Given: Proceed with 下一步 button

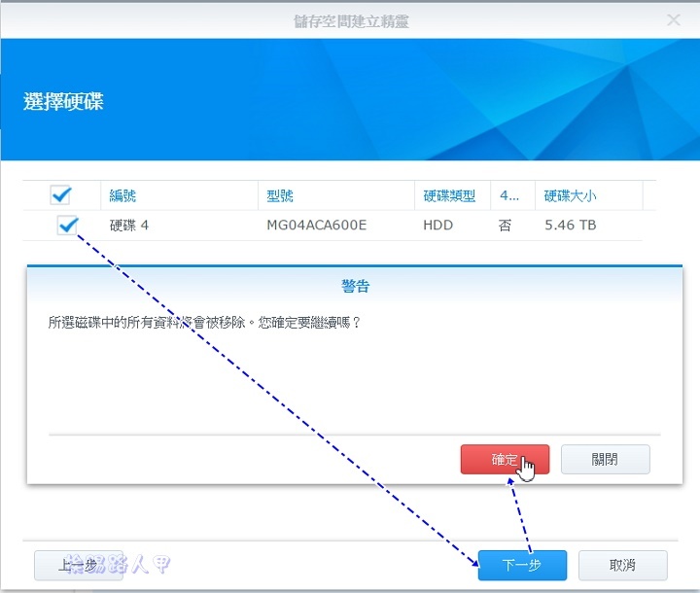Looking at the screenshot, I should click(x=522, y=566).
